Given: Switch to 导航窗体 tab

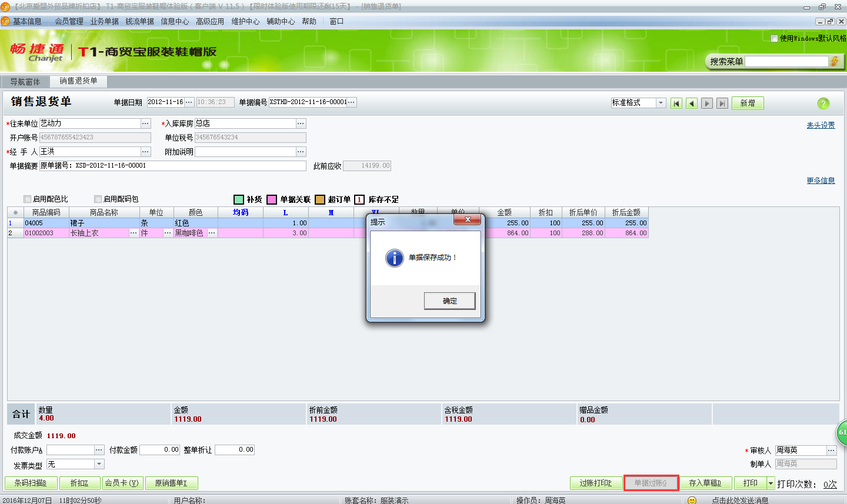Looking at the screenshot, I should pos(25,82).
